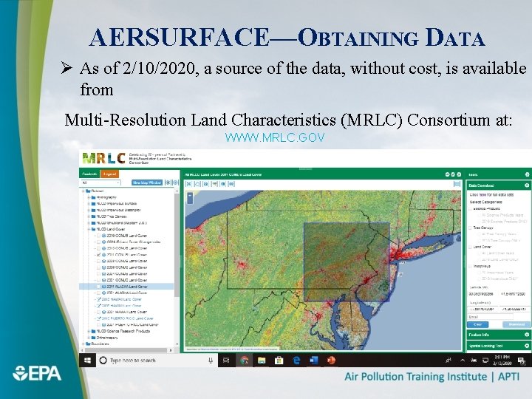This screenshot has height=399, width=532.
Task: Click the collapse-all icon beside New Map Window
Action: 168,183
